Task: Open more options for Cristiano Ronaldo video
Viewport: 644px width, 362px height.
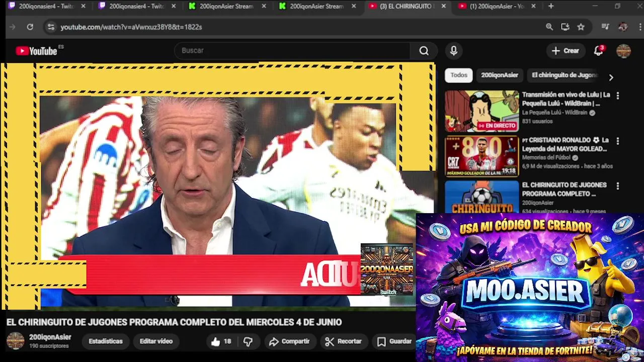Action: click(618, 141)
